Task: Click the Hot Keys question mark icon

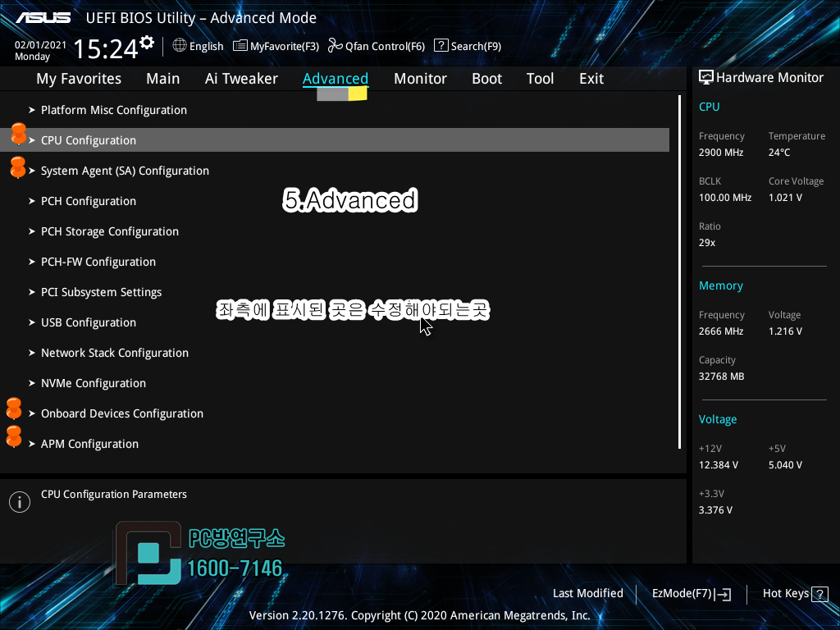Action: 819,594
